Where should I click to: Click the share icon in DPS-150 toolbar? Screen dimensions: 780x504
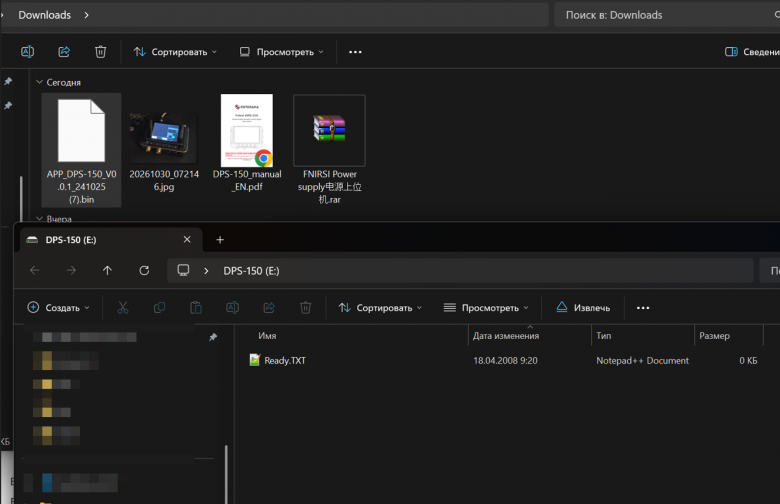(269, 307)
